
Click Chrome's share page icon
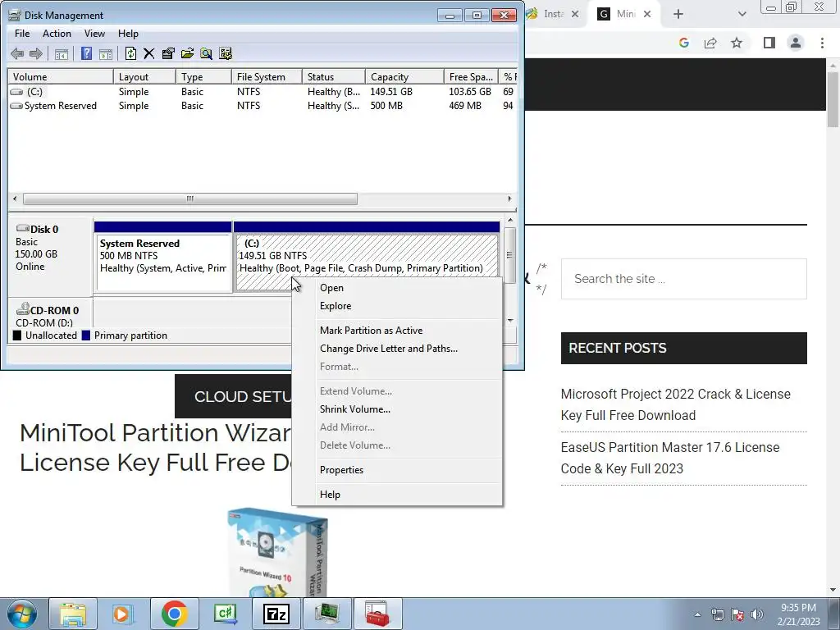coord(710,43)
